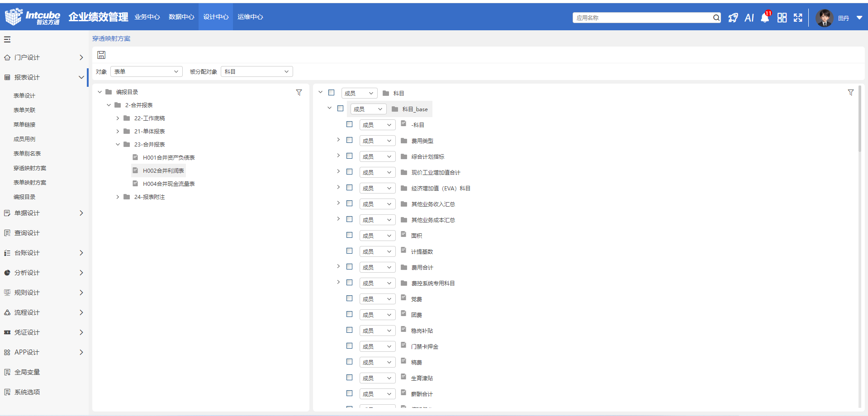Toggle fullscreen mode icon

[798, 18]
